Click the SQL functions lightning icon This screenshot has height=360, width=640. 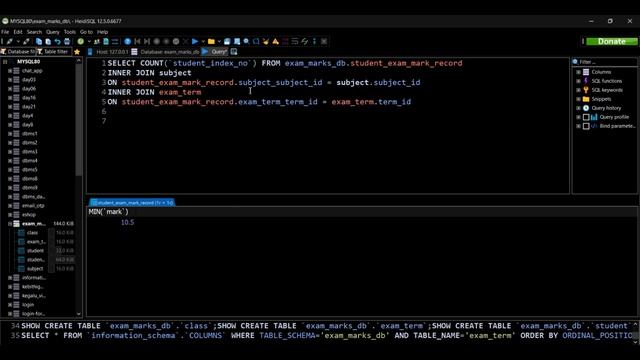586,81
